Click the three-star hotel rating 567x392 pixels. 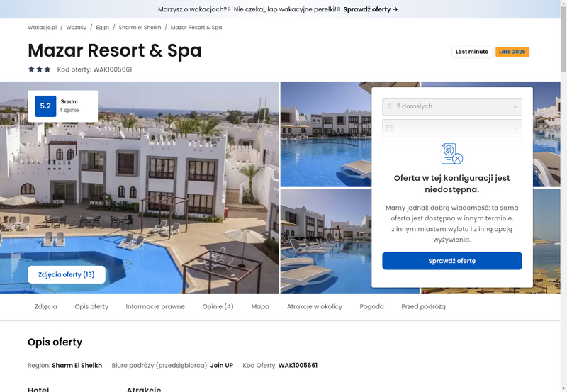pyautogui.click(x=40, y=69)
